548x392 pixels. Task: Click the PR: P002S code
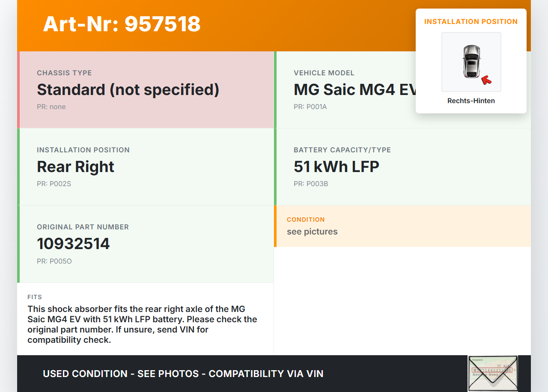[54, 184]
